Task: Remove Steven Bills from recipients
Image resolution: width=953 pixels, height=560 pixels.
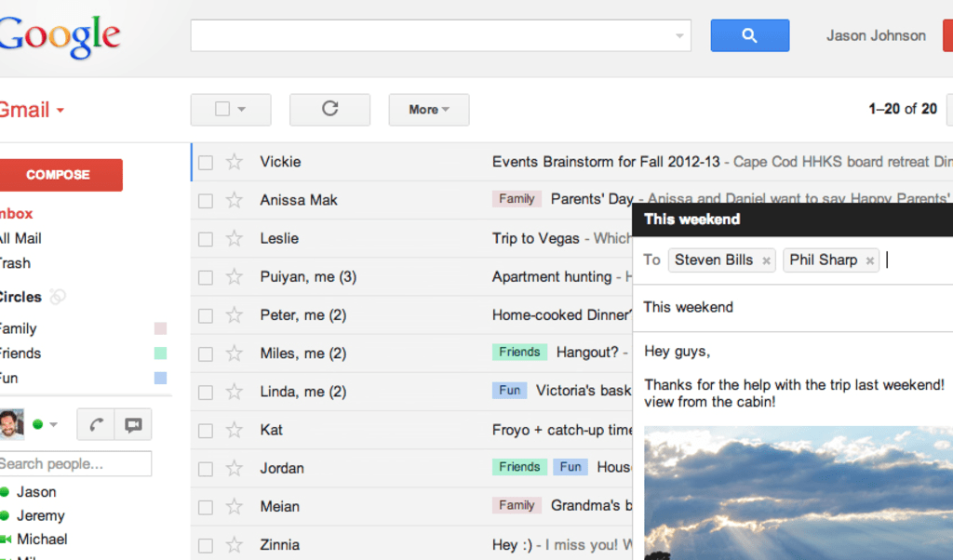Action: pos(766,260)
